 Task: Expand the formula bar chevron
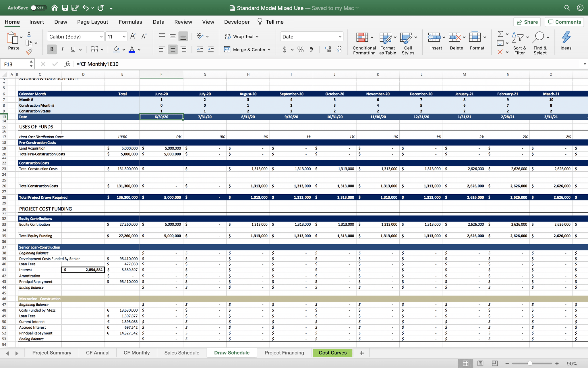click(x=585, y=64)
